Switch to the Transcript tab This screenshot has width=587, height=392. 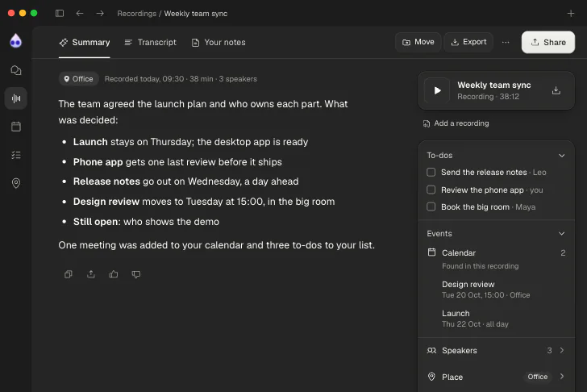[x=150, y=42]
